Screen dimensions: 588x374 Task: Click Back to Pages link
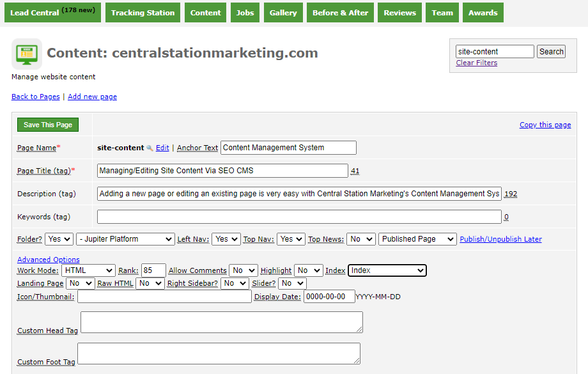[x=36, y=97]
